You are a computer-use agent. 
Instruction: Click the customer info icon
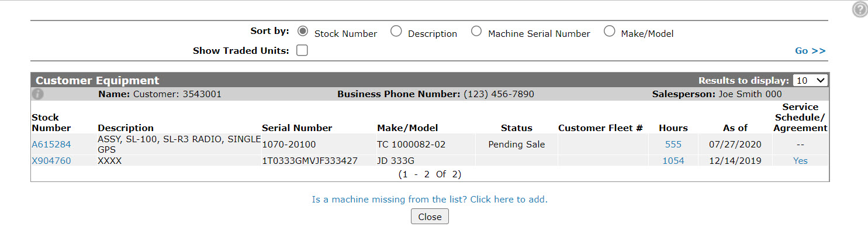pos(37,94)
